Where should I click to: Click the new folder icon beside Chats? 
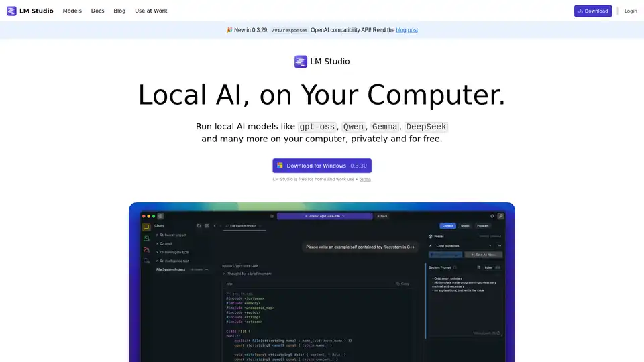click(x=199, y=226)
